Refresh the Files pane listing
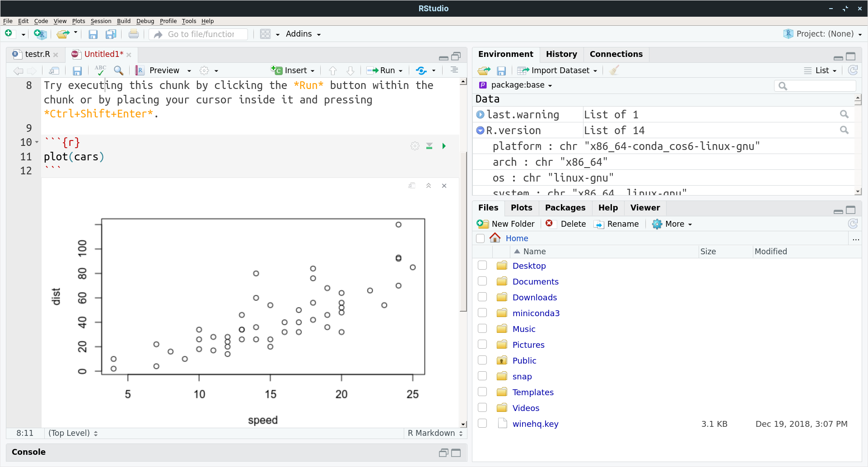 [853, 224]
